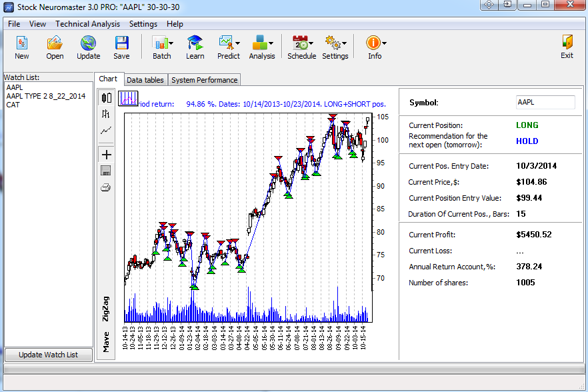This screenshot has height=392, width=588.
Task: Click the LONG current position value
Action: tap(527, 125)
